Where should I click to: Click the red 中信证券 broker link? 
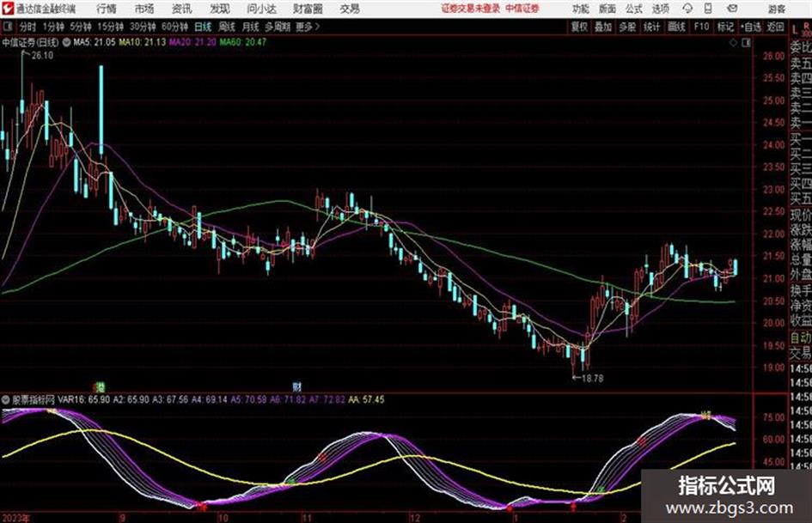coord(522,9)
